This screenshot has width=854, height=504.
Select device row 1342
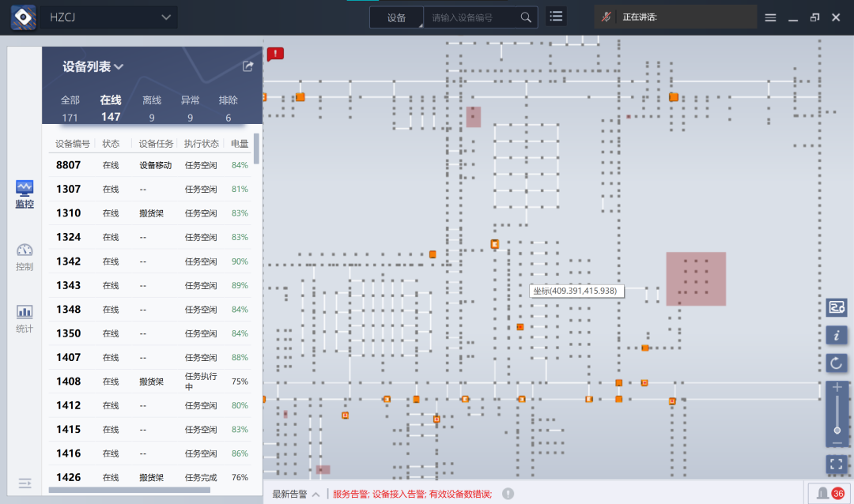(x=150, y=261)
